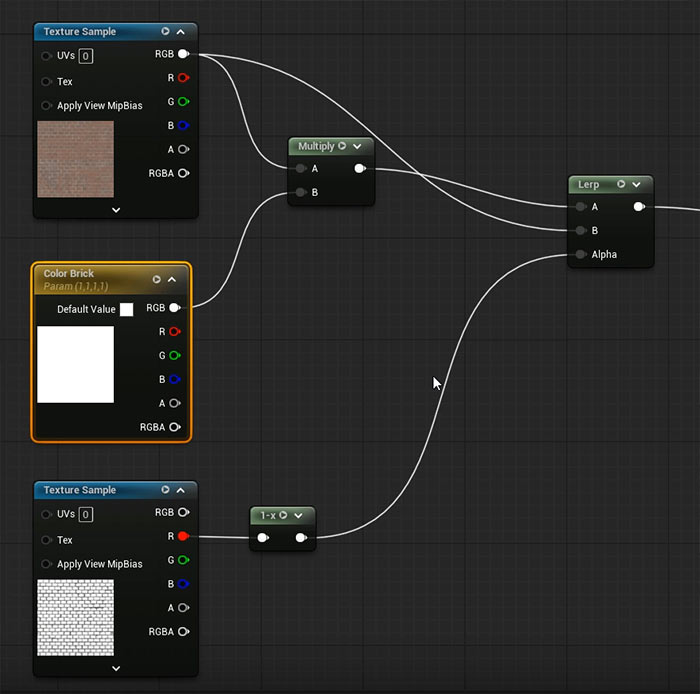Toggle the preview icon on the Multiply node

coord(342,146)
